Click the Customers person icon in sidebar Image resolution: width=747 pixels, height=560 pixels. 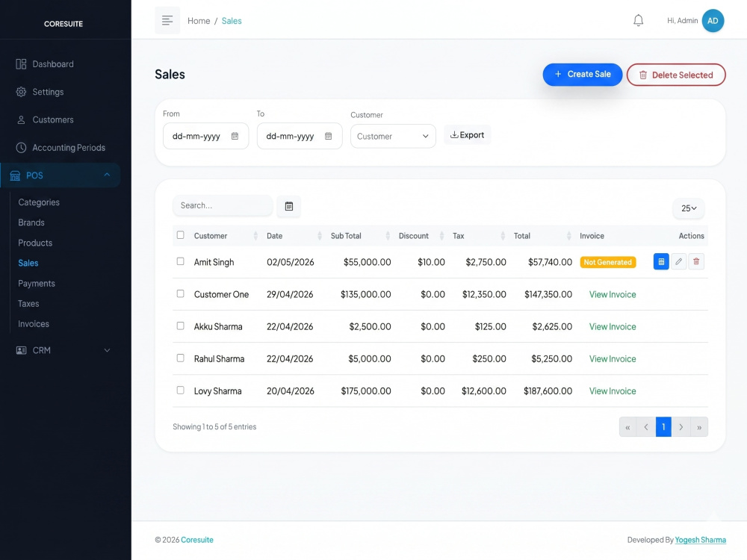pyautogui.click(x=21, y=119)
